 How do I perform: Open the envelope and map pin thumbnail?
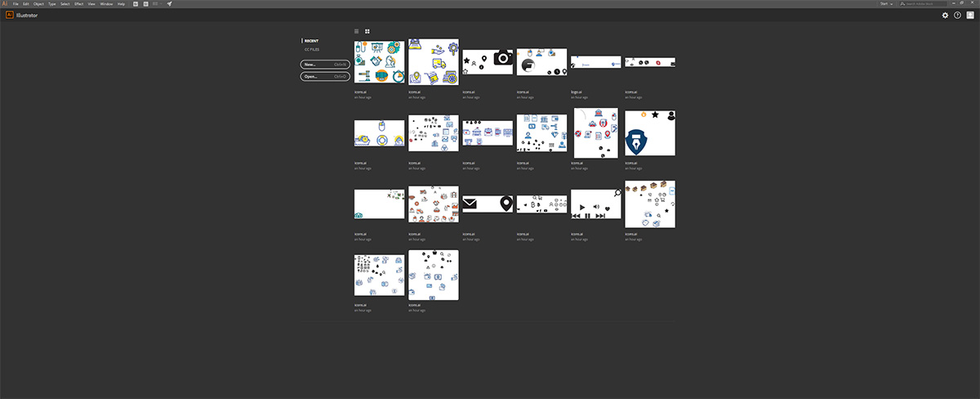click(488, 204)
